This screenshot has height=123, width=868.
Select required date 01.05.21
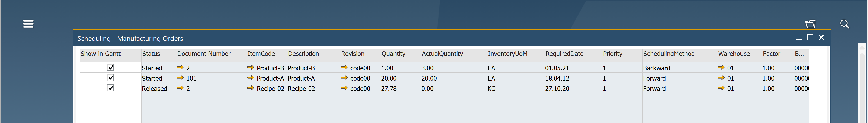click(x=573, y=68)
